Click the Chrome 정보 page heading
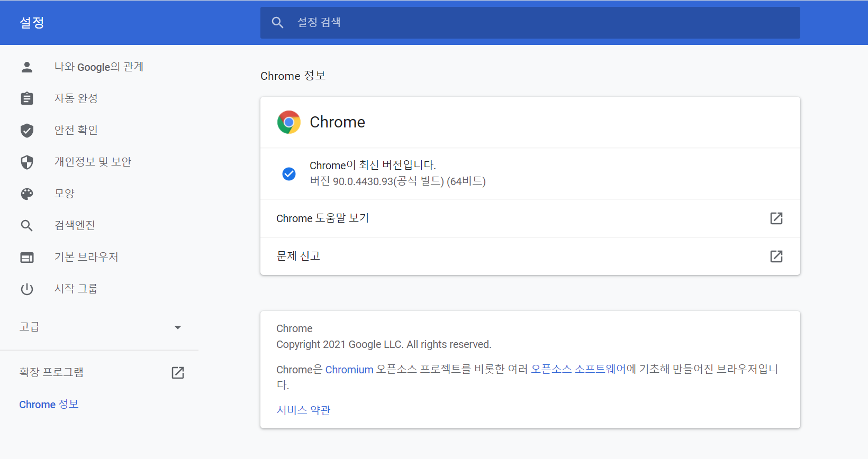The width and height of the screenshot is (868, 459). tap(293, 76)
